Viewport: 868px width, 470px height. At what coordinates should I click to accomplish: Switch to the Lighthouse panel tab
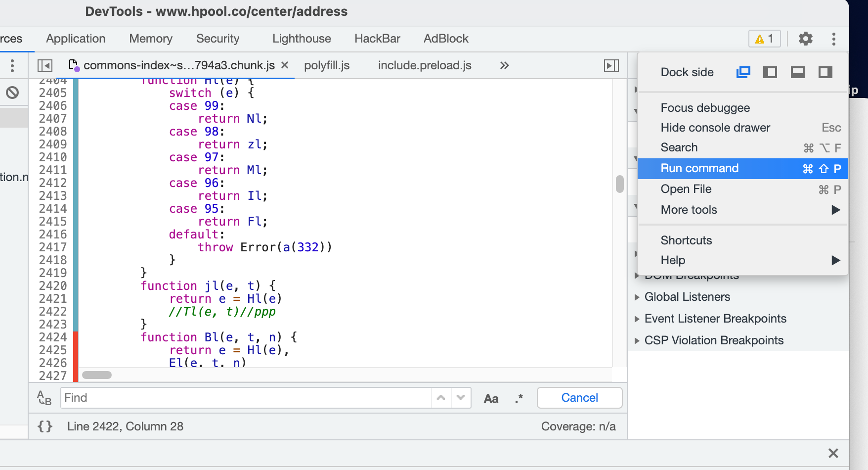click(x=302, y=39)
